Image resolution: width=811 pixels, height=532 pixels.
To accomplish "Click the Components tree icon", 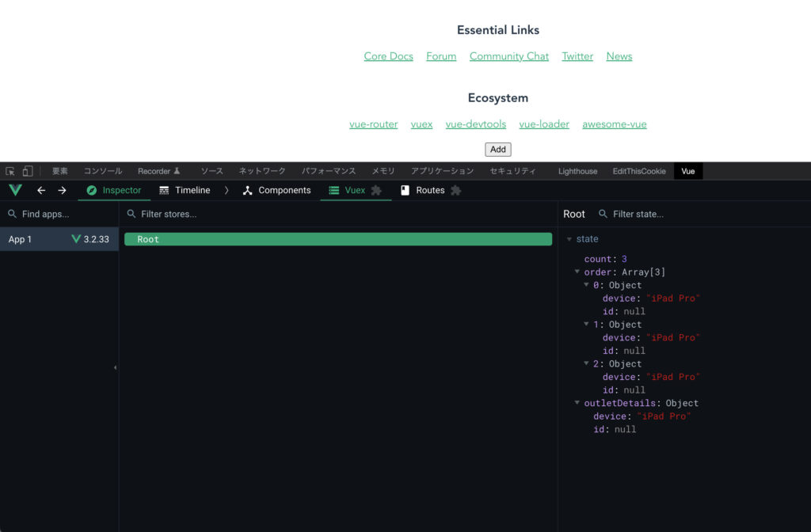I will pyautogui.click(x=248, y=190).
